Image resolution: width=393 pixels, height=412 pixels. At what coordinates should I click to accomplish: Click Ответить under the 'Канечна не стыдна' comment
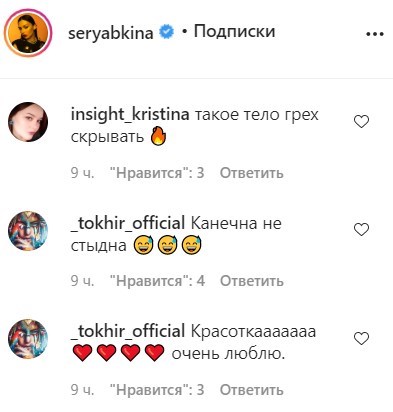(x=252, y=281)
